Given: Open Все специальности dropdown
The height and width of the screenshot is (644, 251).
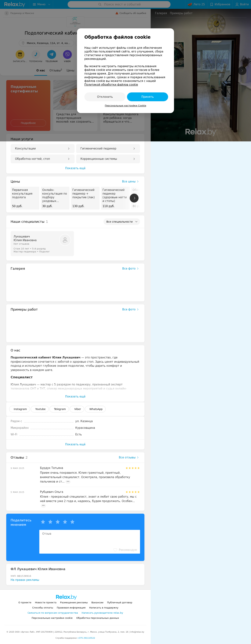Looking at the screenshot, I should point(121,222).
